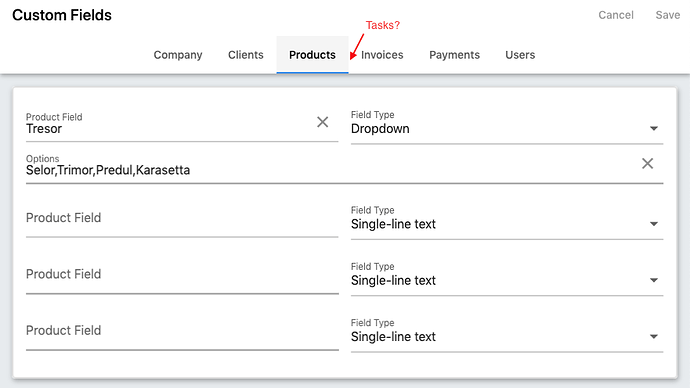690x388 pixels.
Task: Click the Cancel button
Action: tap(616, 15)
